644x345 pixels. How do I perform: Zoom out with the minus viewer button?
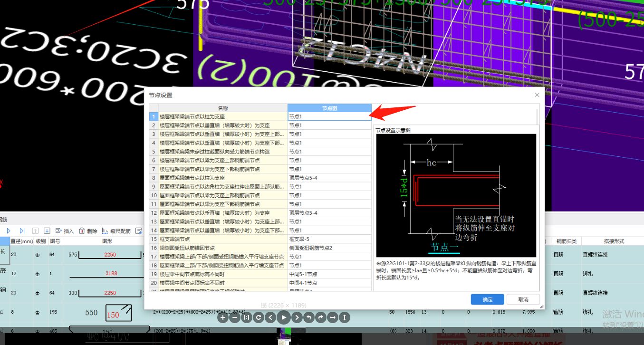point(234,317)
